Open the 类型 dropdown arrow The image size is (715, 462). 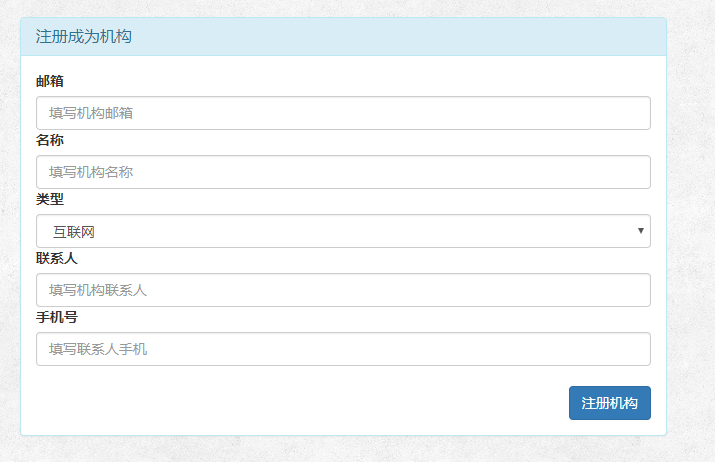click(640, 231)
